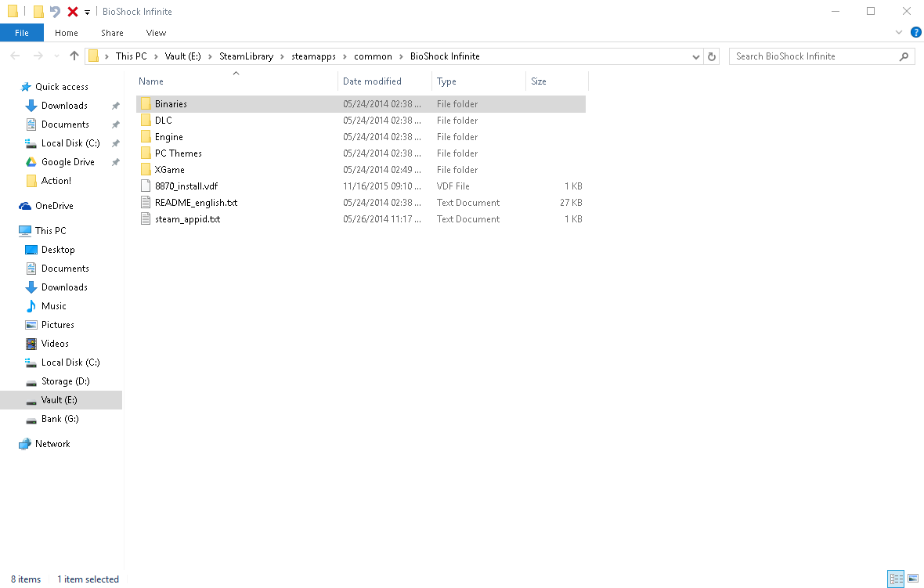Open Bank (G:) drive
This screenshot has width=924, height=588.
pos(60,419)
